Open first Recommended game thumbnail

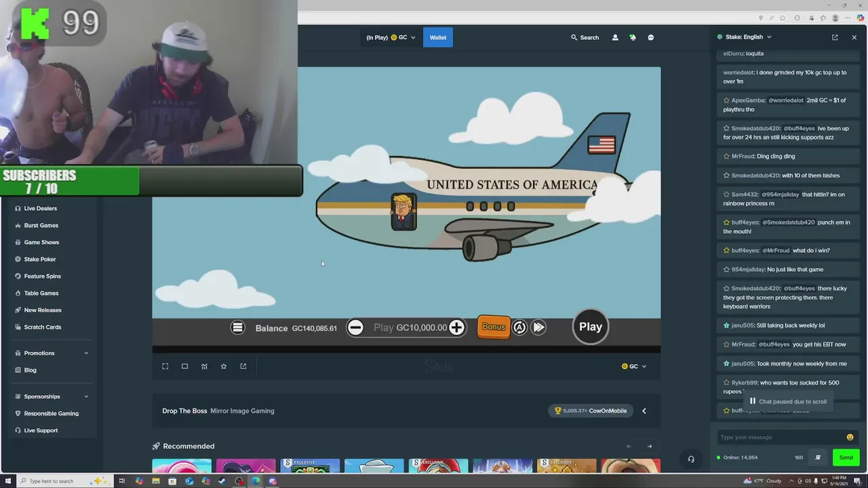[x=182, y=466]
